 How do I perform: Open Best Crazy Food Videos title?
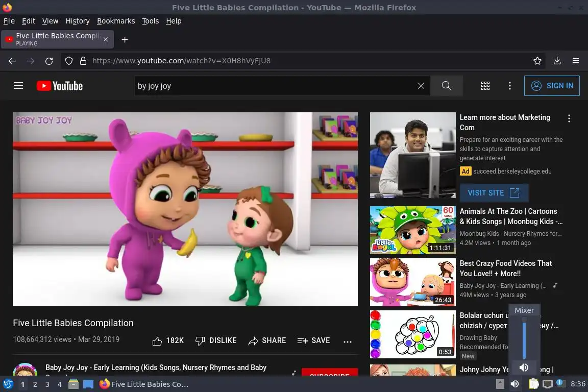click(x=505, y=268)
